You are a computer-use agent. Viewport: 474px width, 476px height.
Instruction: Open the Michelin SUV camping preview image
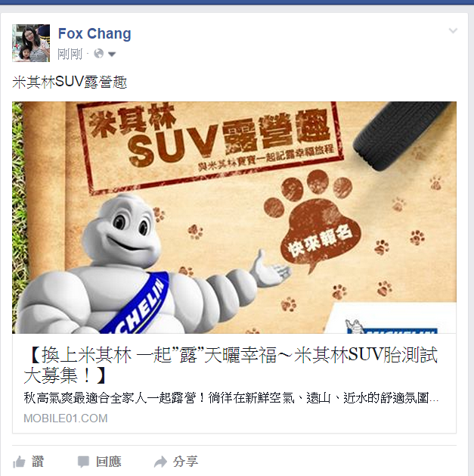click(234, 217)
